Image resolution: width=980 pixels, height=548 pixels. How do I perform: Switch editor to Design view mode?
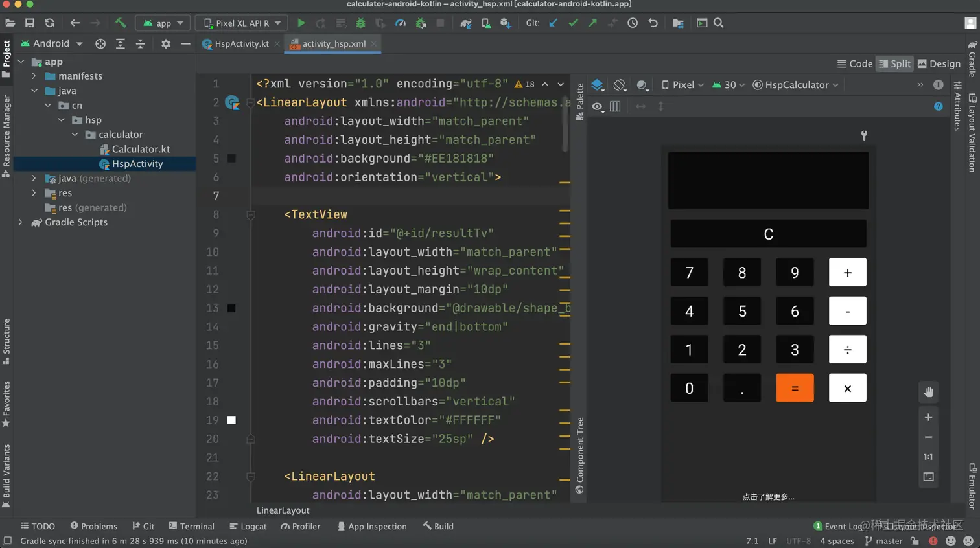[x=939, y=63]
